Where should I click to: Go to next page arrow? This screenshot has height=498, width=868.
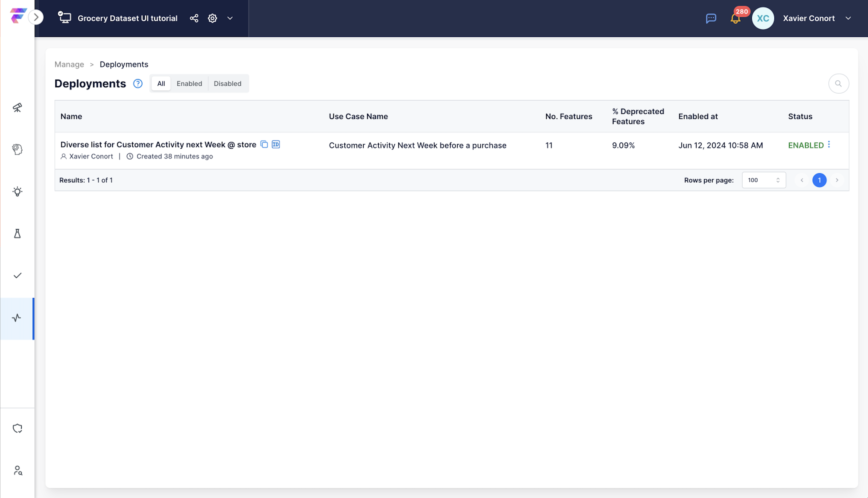[x=837, y=180]
